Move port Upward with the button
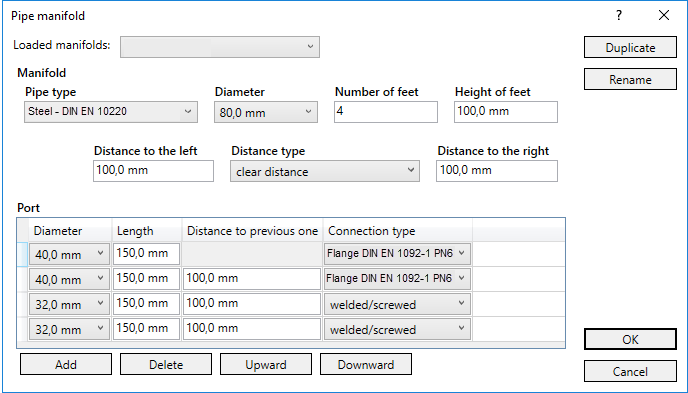 coord(266,364)
